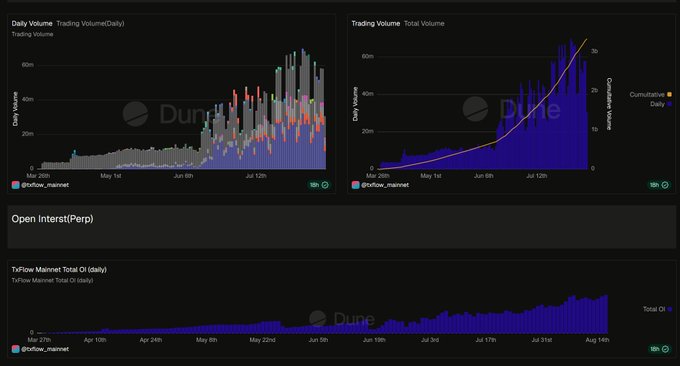Click the Daily Volume chart title
680x366 pixels.
pyautogui.click(x=32, y=23)
